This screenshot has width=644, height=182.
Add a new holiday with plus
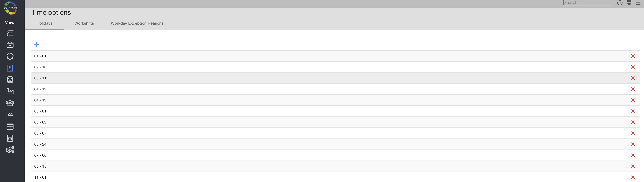[37, 44]
